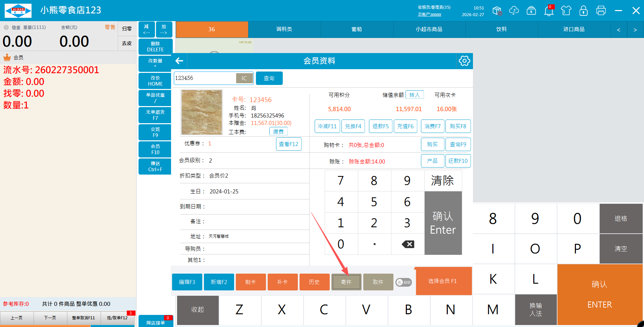Click the member number search field
The width and height of the screenshot is (644, 327).
[205, 78]
